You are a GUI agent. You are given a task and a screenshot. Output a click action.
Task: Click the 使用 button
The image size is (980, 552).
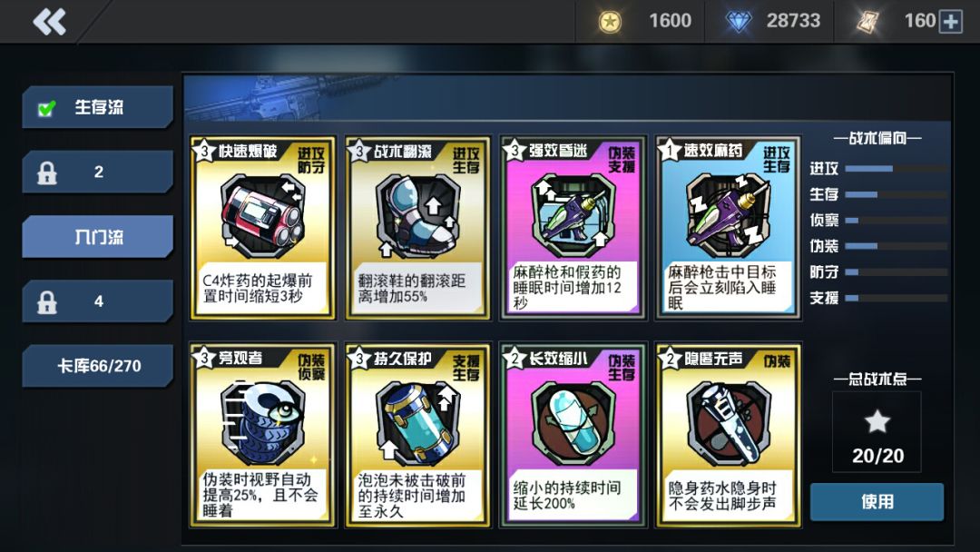[877, 501]
